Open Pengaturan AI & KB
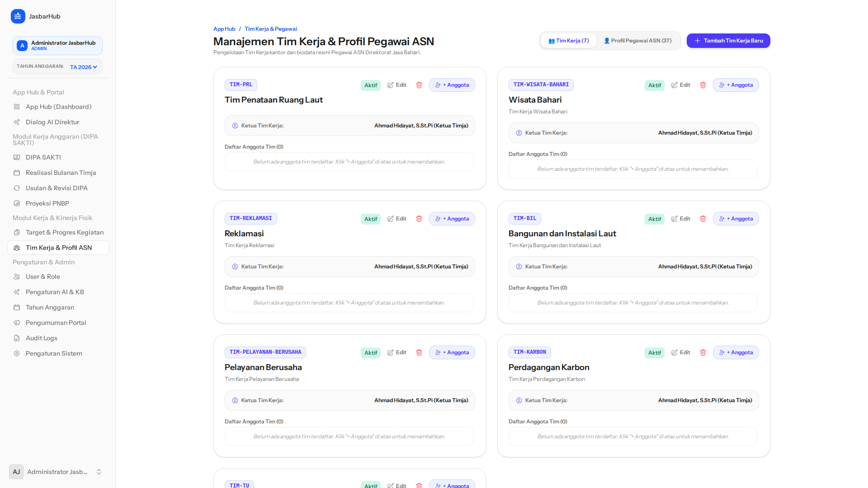Viewport: 868px width, 488px height. click(58, 292)
